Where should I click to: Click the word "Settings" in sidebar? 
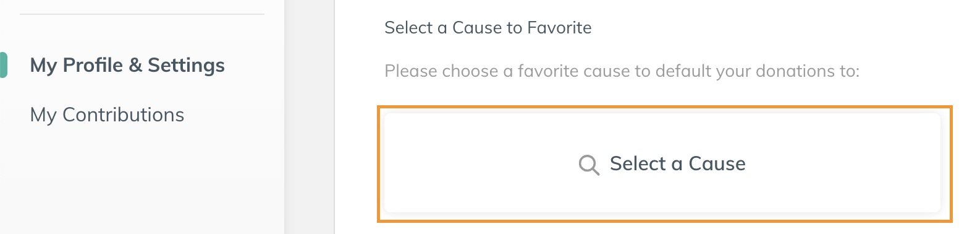[x=186, y=65]
